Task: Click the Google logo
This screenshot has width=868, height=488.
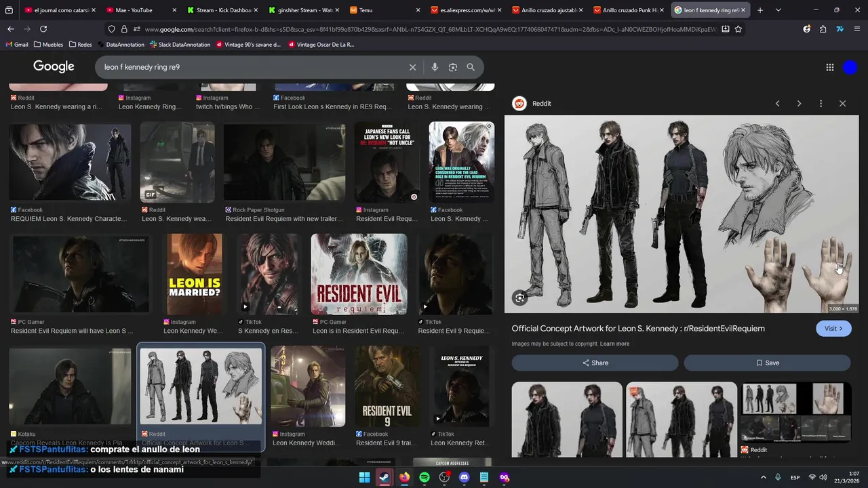Action: (54, 66)
